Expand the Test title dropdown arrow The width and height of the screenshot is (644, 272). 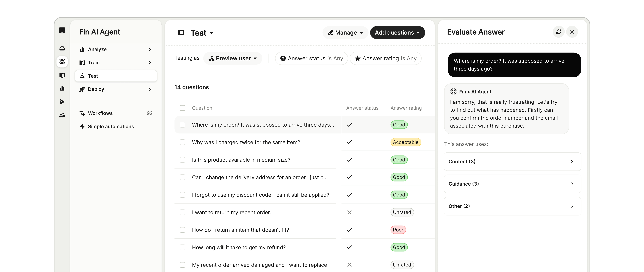click(x=212, y=33)
